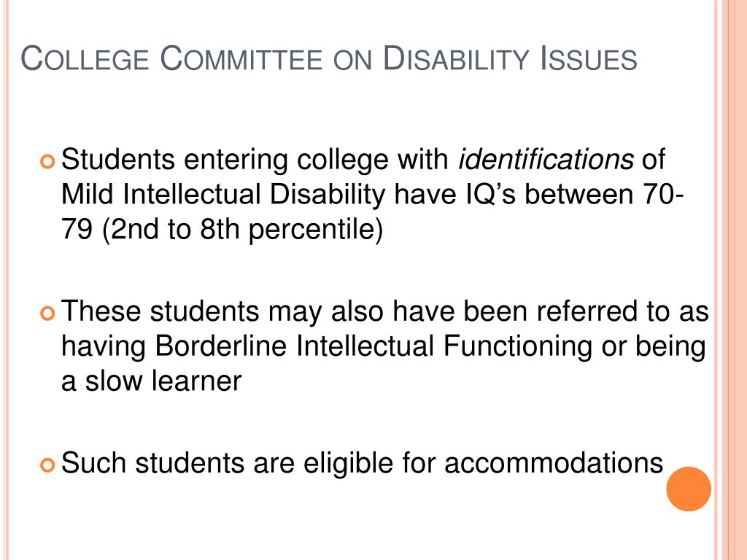The image size is (747, 560).
Task: Click the orange bullet before "Such students are"
Action: [48, 464]
